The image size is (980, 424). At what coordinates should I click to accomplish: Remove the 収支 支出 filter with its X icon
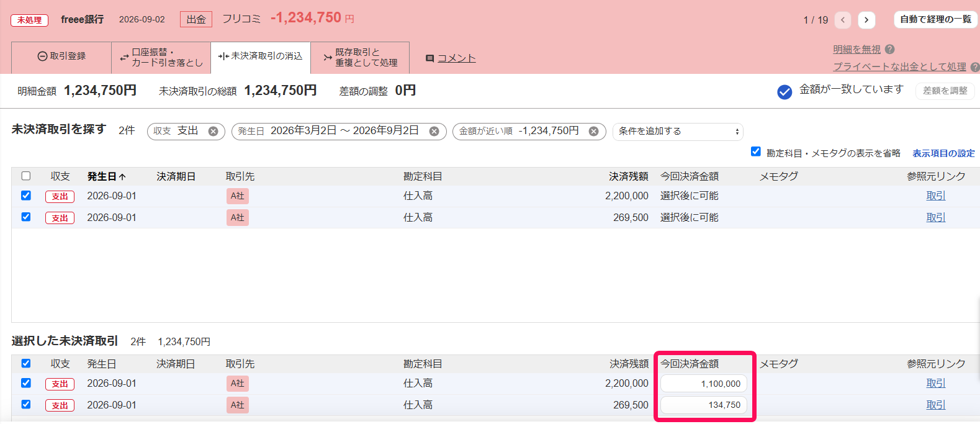coord(213,131)
